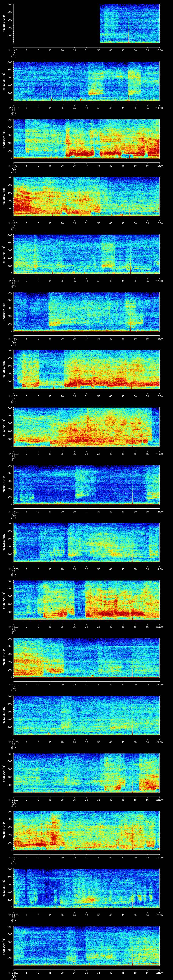Click the spectrogram panel starting at 11:09:00
Screen dimensions: 173x980
pyautogui.click(x=87, y=24)
